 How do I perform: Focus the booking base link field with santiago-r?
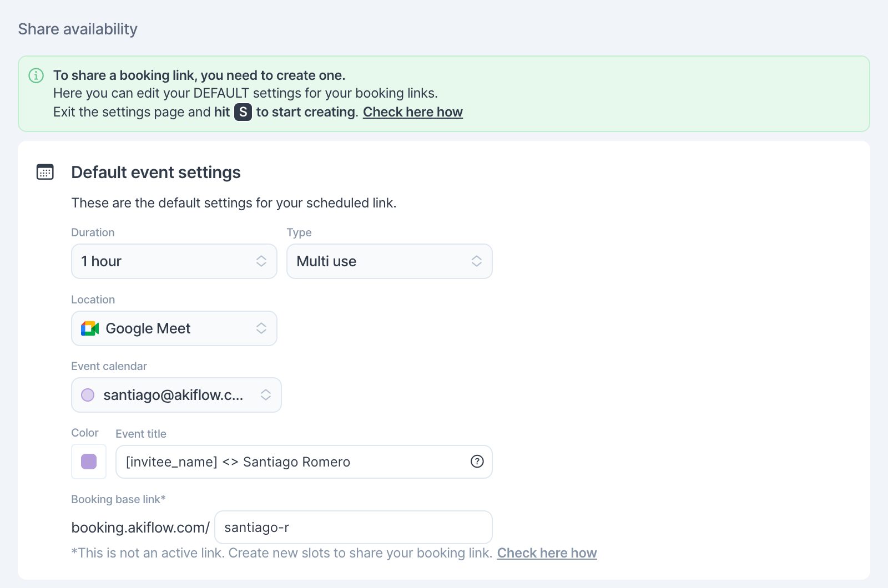tap(353, 528)
